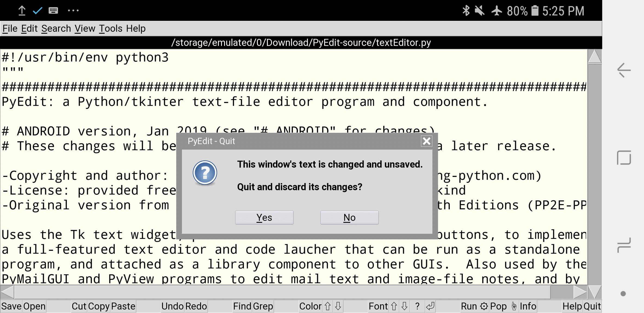644x313 pixels.
Task: Click the return-arrow icon after the question mark
Action: (430, 306)
